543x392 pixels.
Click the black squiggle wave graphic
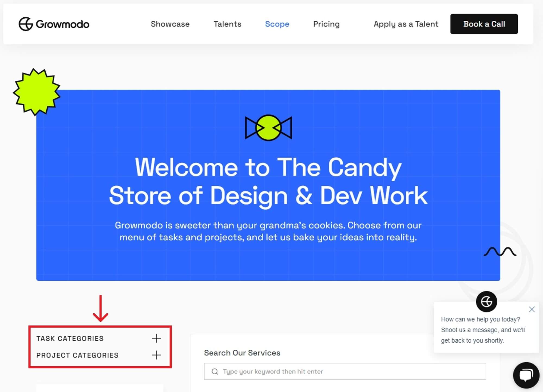point(500,252)
